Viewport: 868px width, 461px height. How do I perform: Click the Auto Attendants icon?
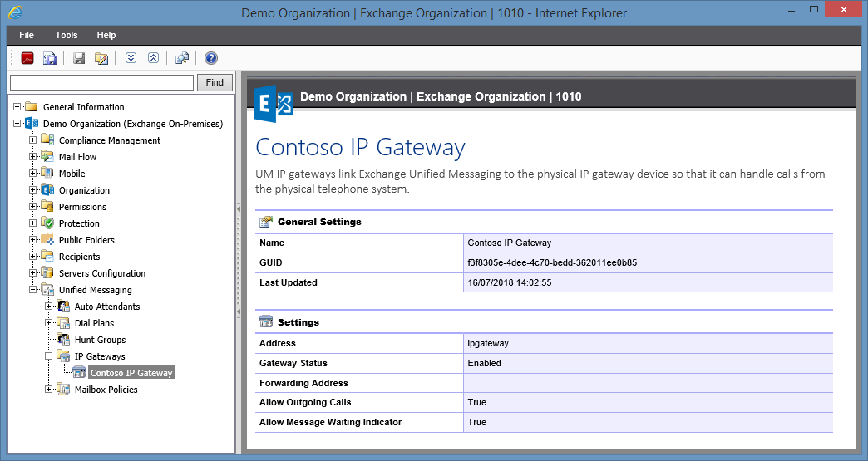click(x=63, y=306)
